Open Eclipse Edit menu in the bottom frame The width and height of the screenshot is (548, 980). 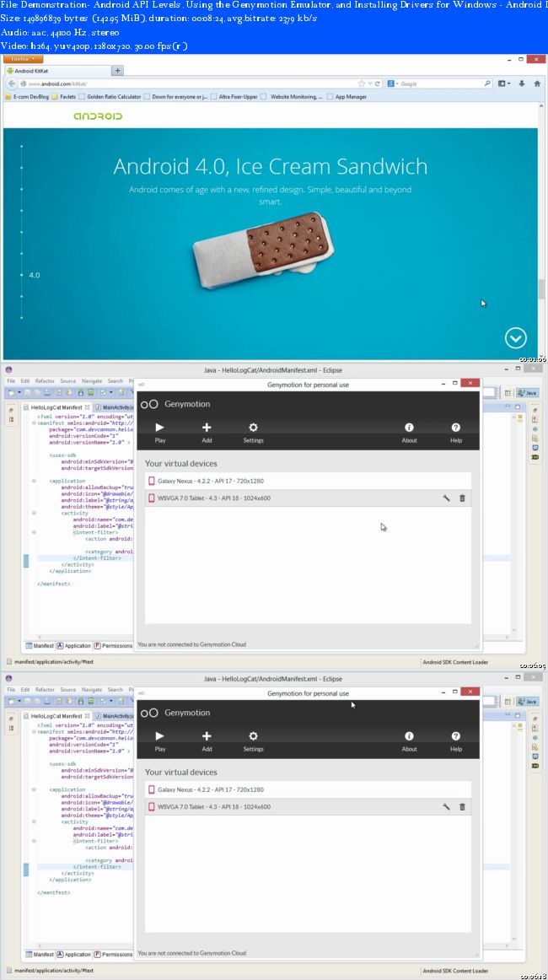25,689
